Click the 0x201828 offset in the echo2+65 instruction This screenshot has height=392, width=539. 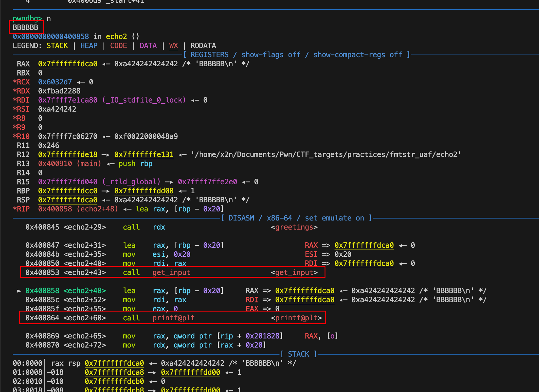click(x=263, y=336)
